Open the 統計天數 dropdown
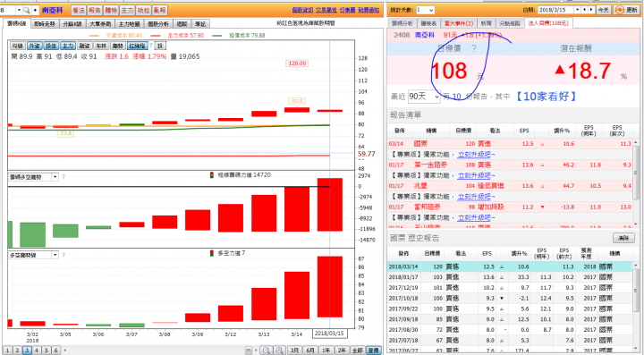 (x=425, y=10)
